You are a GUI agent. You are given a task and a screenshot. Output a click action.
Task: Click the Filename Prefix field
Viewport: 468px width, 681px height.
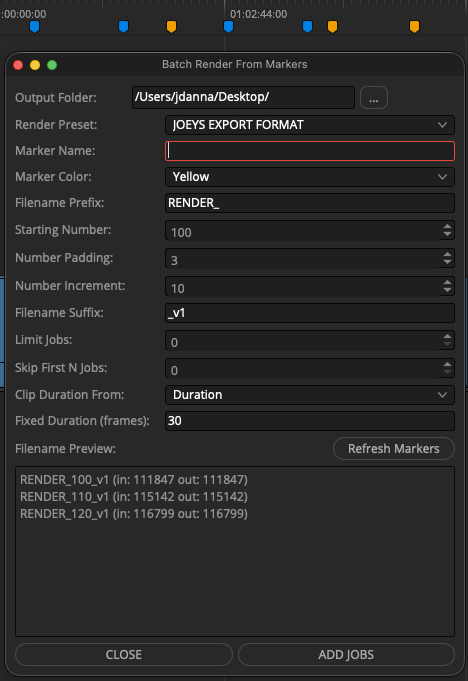click(310, 203)
